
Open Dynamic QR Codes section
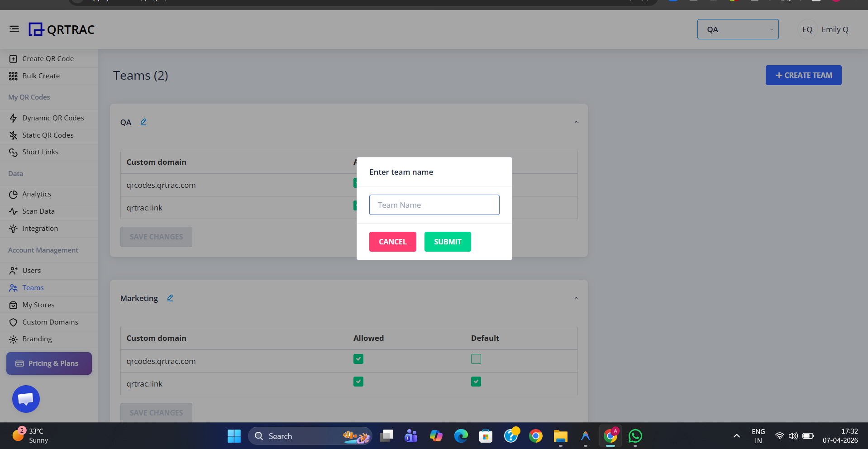coord(53,118)
